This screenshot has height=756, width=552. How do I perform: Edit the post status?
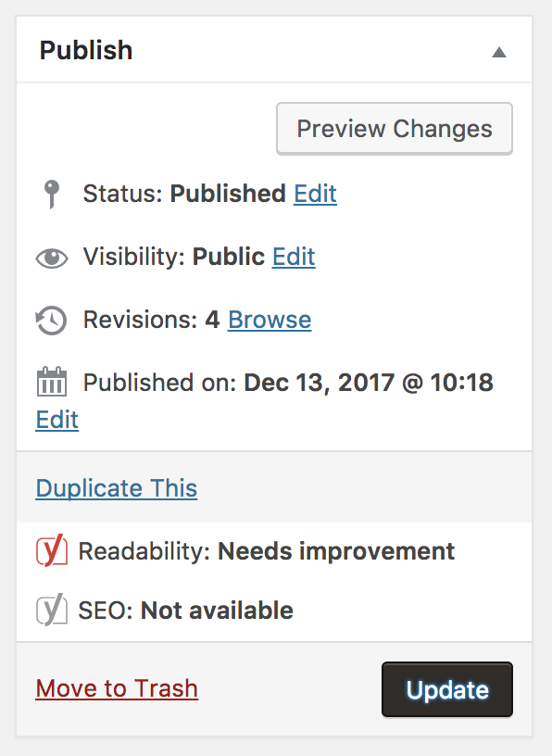click(x=315, y=194)
